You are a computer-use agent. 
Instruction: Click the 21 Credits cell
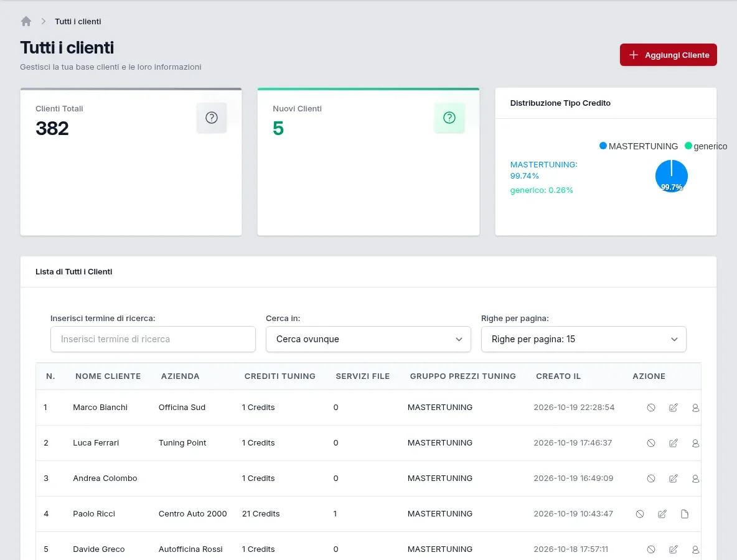261,513
